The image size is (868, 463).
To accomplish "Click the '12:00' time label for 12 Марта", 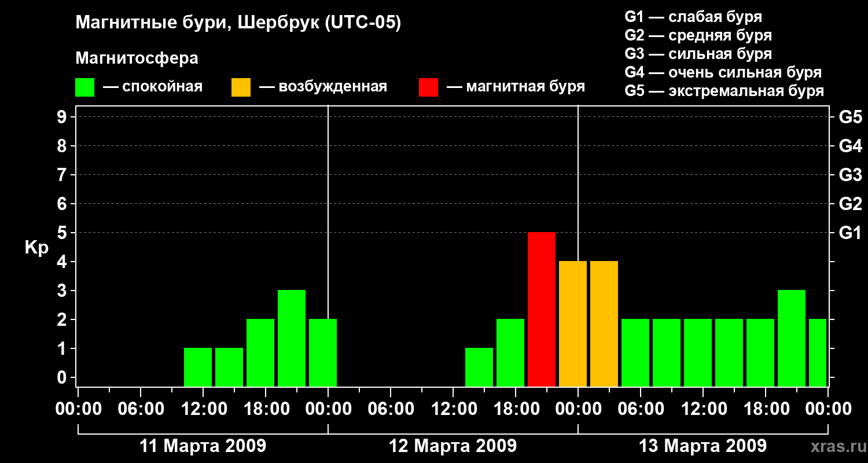I will click(x=453, y=409).
